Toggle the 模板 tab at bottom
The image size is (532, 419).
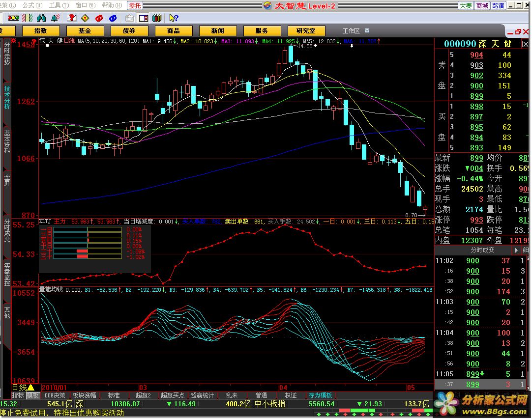tap(33, 395)
